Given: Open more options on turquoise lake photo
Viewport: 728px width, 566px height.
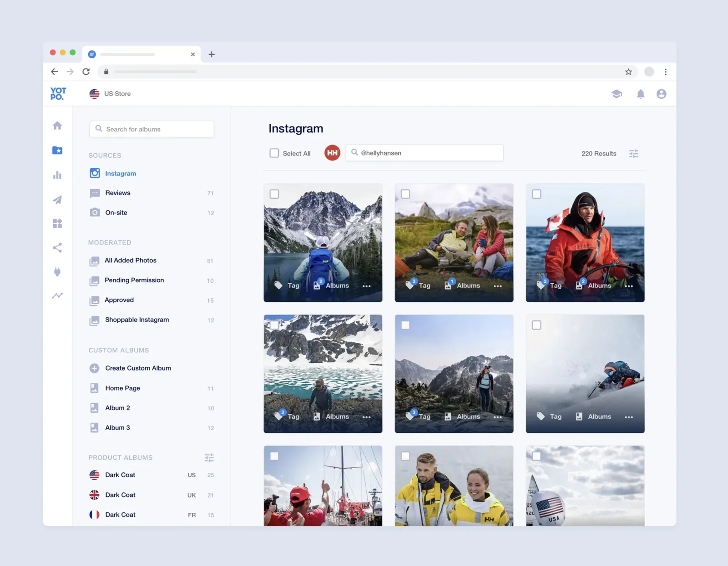Looking at the screenshot, I should [x=367, y=417].
